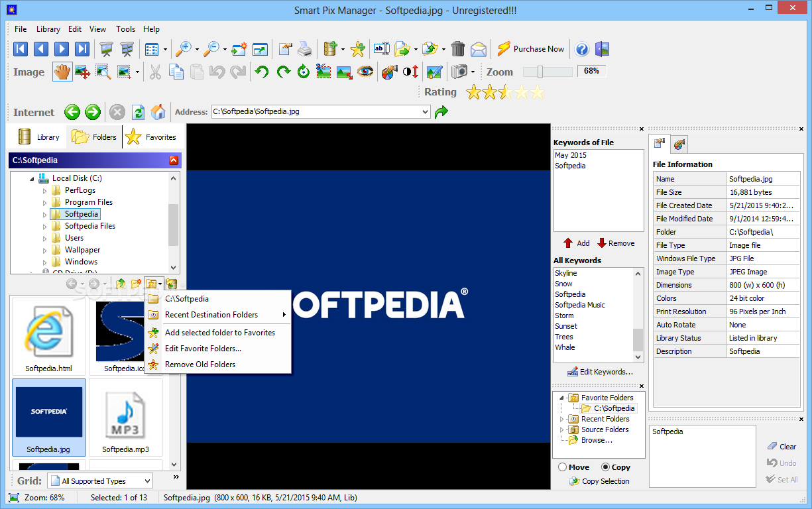Click the Clear button
The height and width of the screenshot is (509, 812).
(782, 447)
